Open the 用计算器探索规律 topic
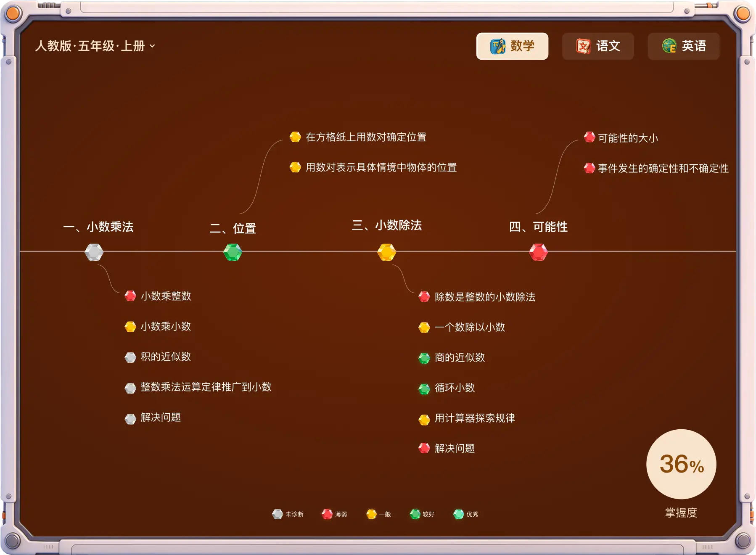The width and height of the screenshot is (756, 555). tap(475, 418)
